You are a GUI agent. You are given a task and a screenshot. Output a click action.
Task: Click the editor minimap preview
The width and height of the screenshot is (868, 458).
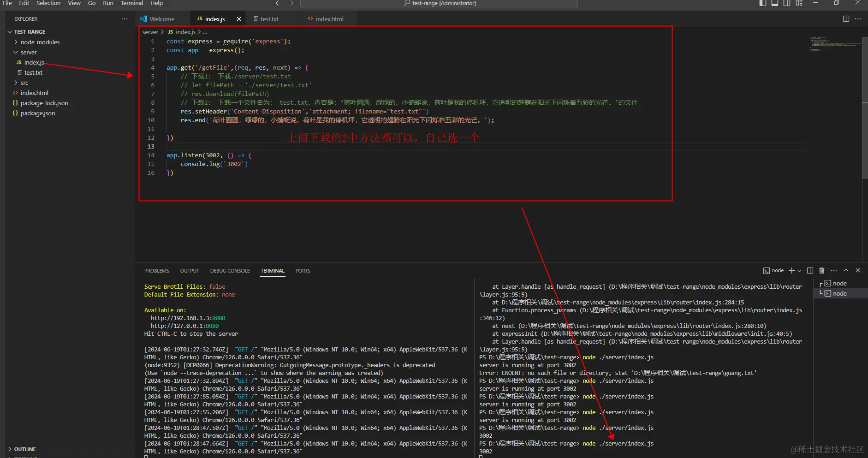835,44
